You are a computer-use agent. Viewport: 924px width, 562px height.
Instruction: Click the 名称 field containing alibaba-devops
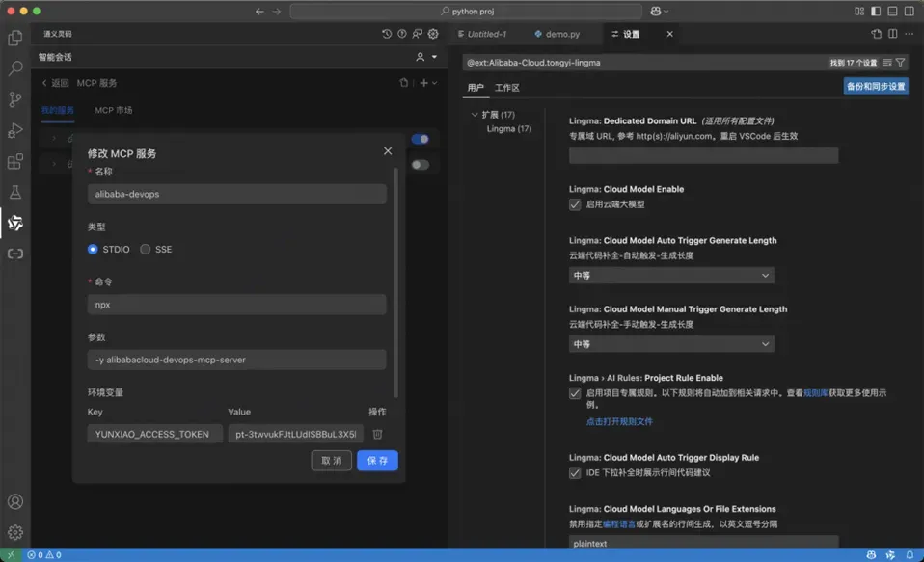pos(237,194)
